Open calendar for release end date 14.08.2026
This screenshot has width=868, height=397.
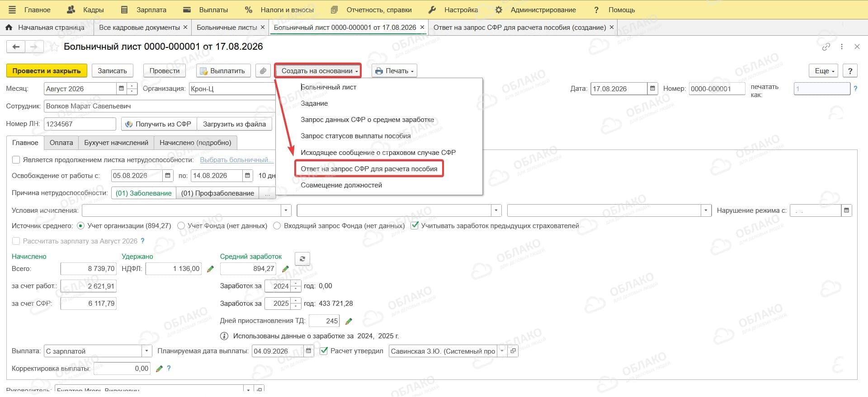(248, 175)
